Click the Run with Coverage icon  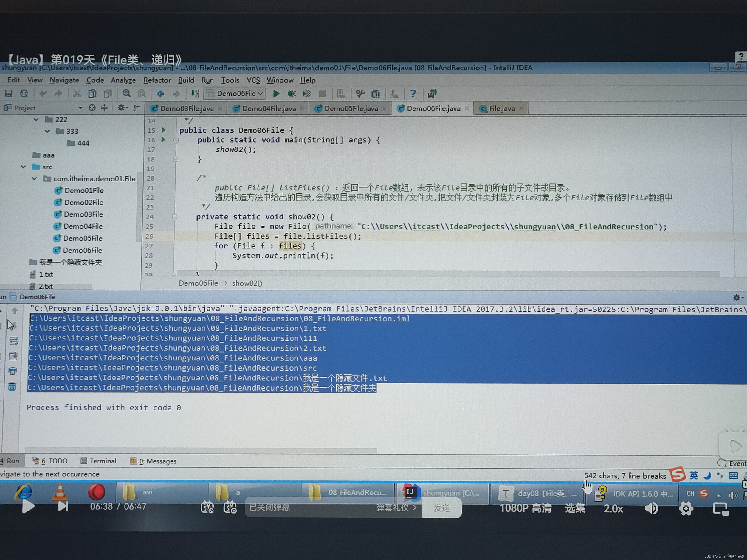pos(307,94)
